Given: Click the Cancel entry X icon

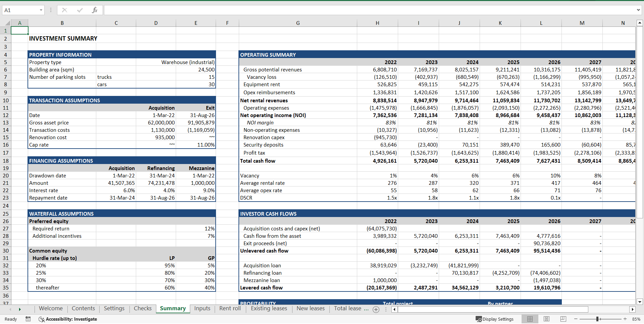Looking at the screenshot, I should pos(64,10).
